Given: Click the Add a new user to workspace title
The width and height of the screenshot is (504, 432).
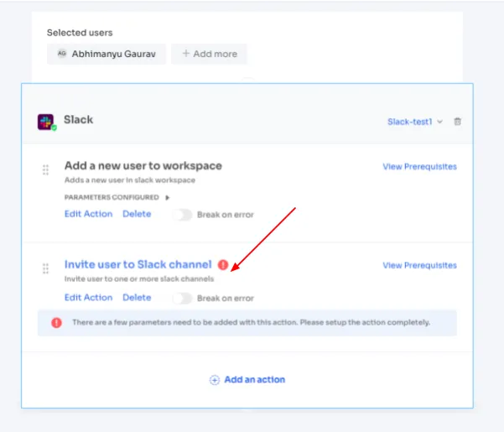Looking at the screenshot, I should pos(143,166).
